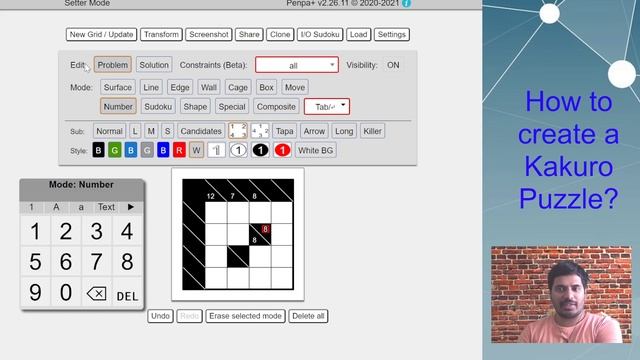This screenshot has height=360, width=640.
Task: Select Box mode
Action: click(266, 87)
